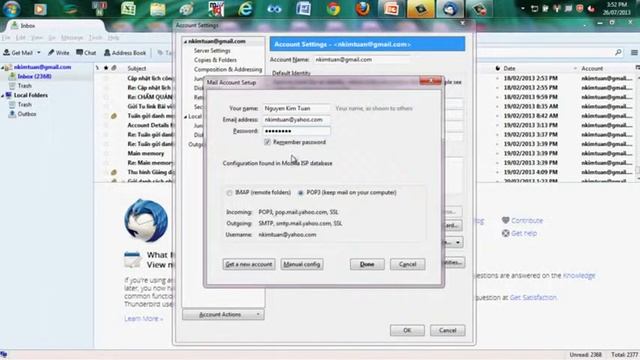Close Mail Account Setup dialog
The height and width of the screenshot is (360, 640).
pyautogui.click(x=431, y=81)
